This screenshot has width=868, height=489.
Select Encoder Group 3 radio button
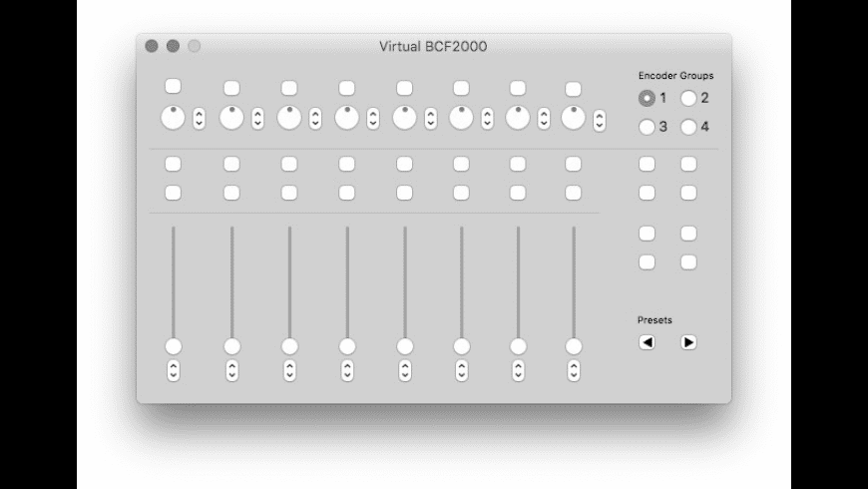tap(647, 127)
